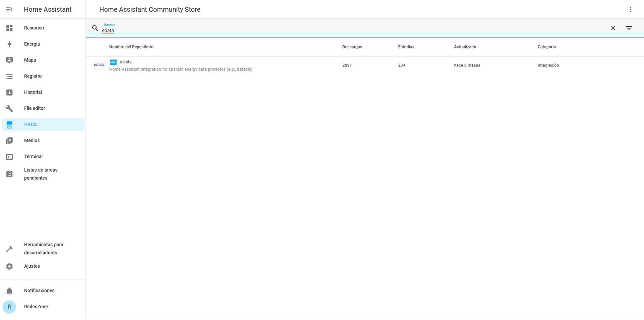Click the NEW badge on e-data
Viewport: 644px width, 320px height.
tap(113, 62)
